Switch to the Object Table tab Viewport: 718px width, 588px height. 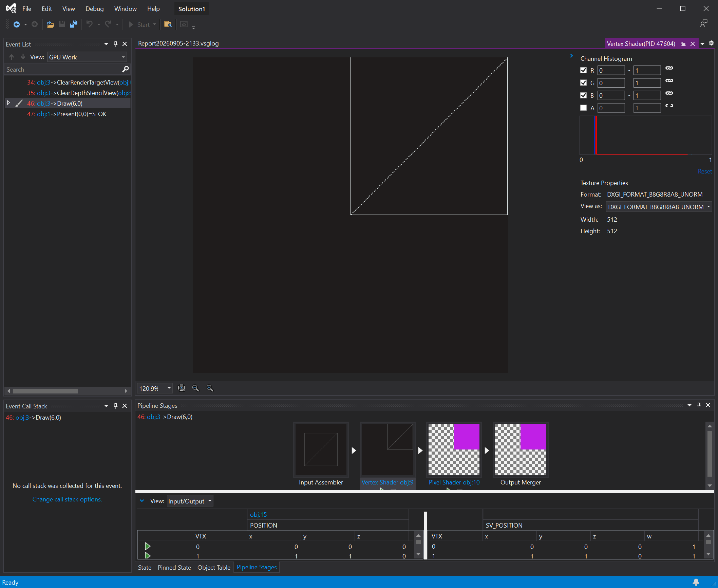(214, 567)
